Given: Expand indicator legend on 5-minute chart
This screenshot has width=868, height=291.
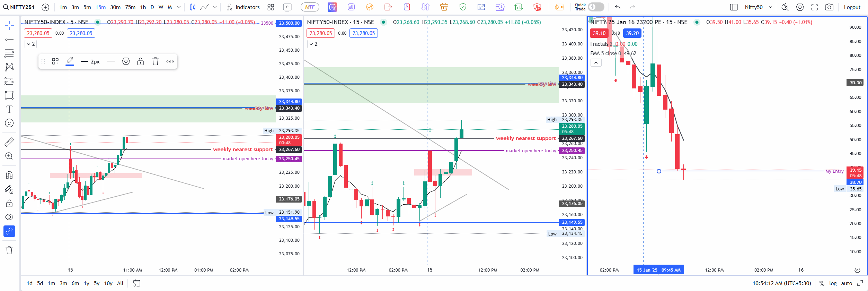Looking at the screenshot, I should click(31, 44).
